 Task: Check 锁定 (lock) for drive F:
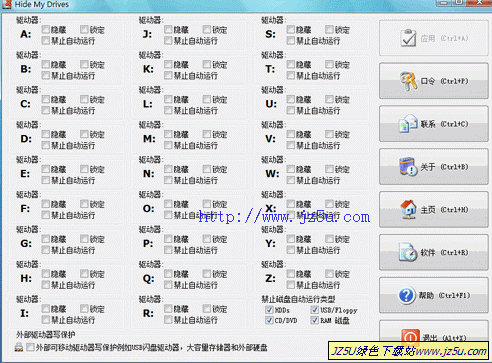(84, 204)
